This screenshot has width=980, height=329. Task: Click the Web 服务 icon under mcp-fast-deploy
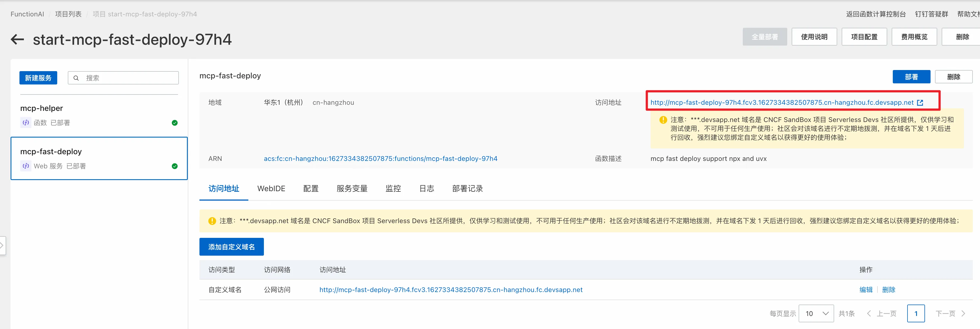pyautogui.click(x=26, y=166)
